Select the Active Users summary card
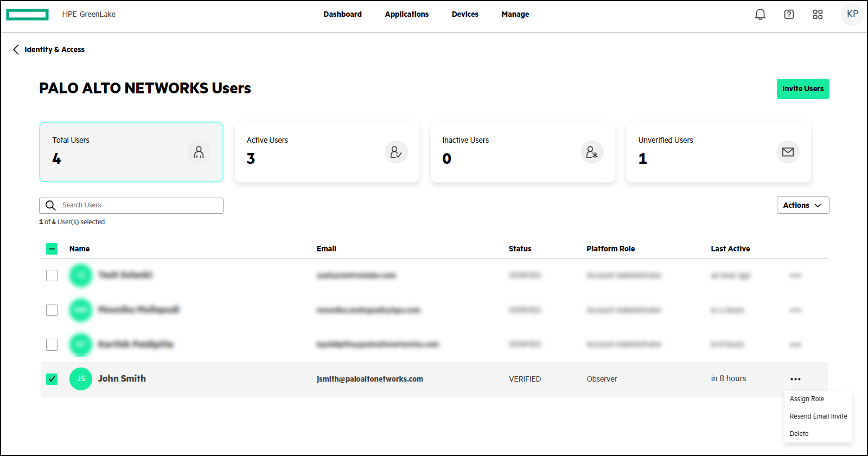Image resolution: width=868 pixels, height=456 pixels. point(327,152)
